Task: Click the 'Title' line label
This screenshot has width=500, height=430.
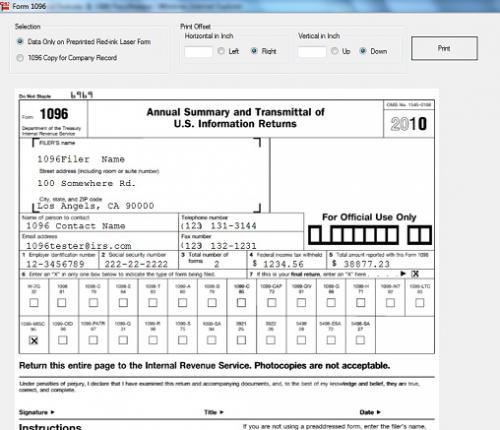Action: point(211,412)
